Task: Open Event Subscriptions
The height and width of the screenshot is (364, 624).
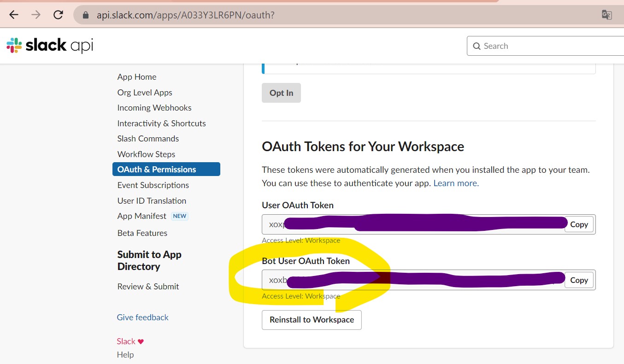Action: pyautogui.click(x=153, y=185)
